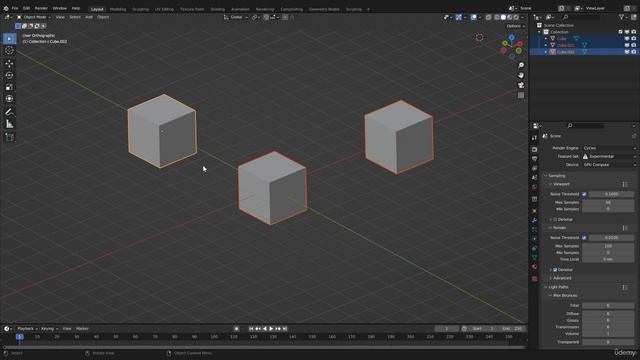Open the Object properties tab
640x360 pixels.
(534, 211)
